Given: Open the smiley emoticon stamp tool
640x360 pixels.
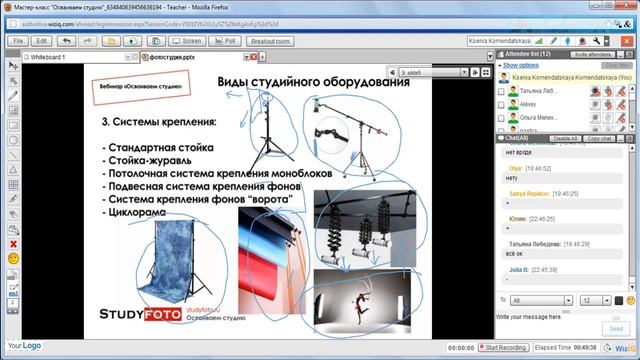Looking at the screenshot, I should click(13, 259).
